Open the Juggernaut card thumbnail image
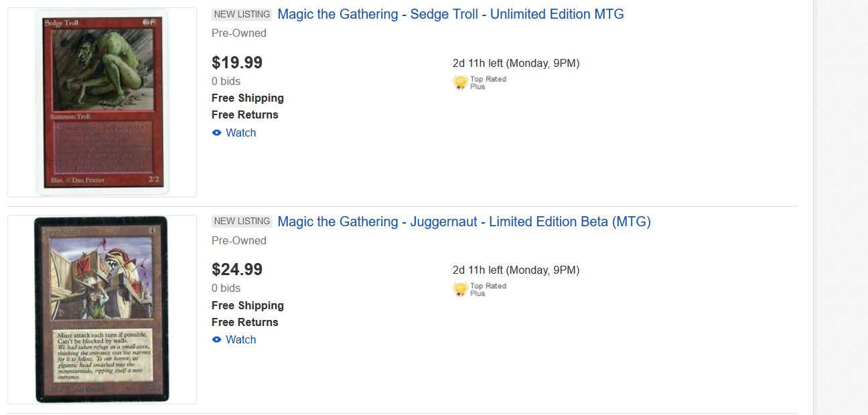The width and height of the screenshot is (868, 415). point(102,309)
